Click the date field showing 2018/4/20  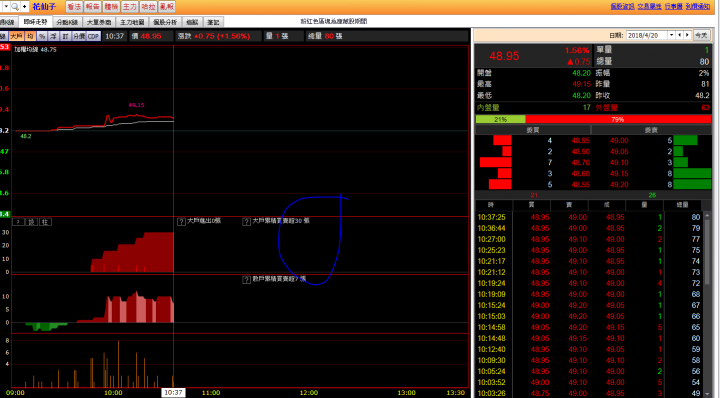pyautogui.click(x=647, y=35)
